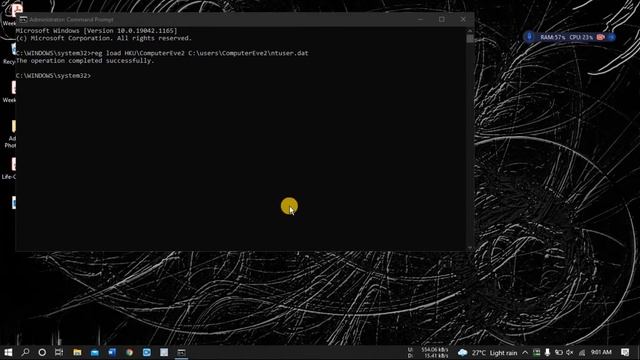Open Cortana circle on taskbar
This screenshot has height=360, width=640.
coord(42,352)
